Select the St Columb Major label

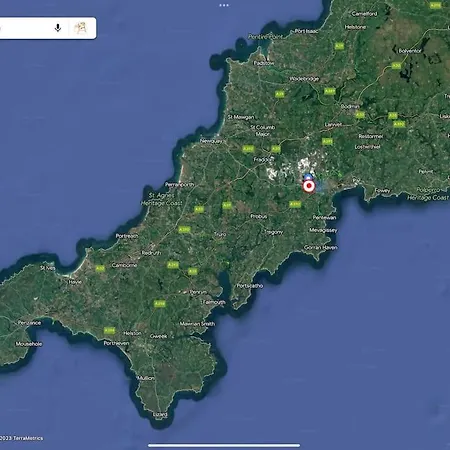point(263,131)
